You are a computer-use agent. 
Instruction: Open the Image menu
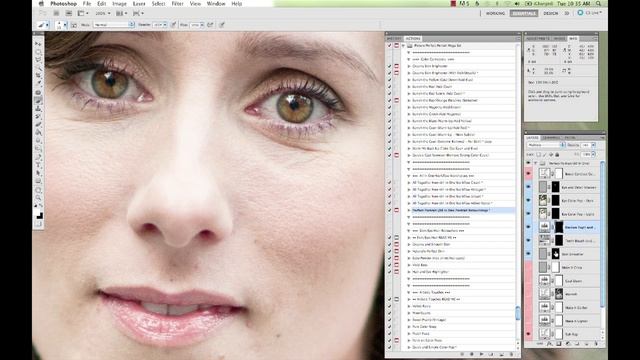click(x=119, y=4)
